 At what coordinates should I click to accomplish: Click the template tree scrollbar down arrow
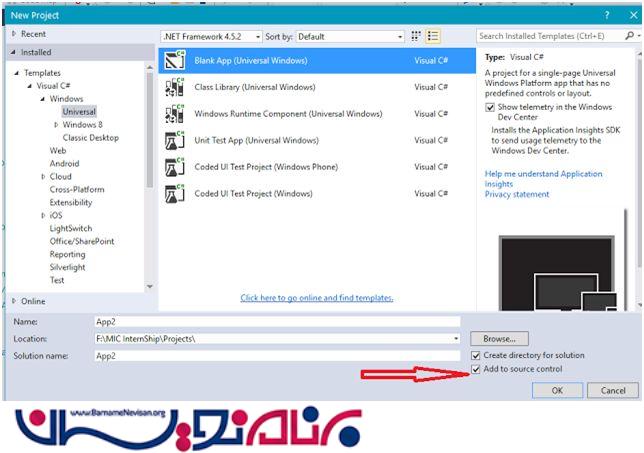[150, 286]
